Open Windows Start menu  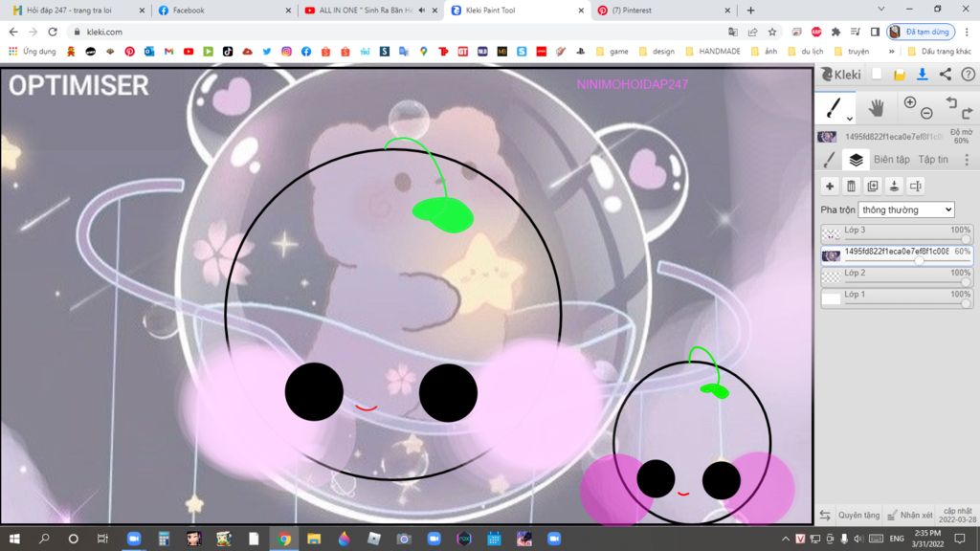(x=14, y=539)
